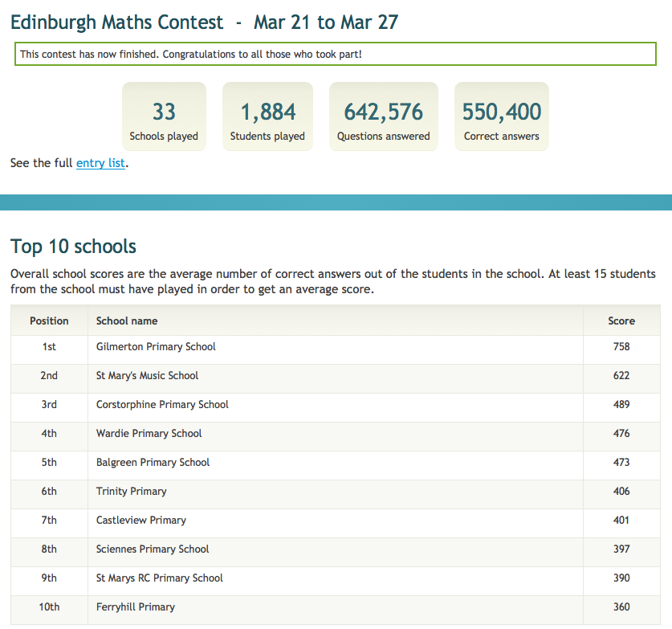Image resolution: width=672 pixels, height=629 pixels.
Task: Select Gilmerton Primary School in the table
Action: click(x=156, y=347)
